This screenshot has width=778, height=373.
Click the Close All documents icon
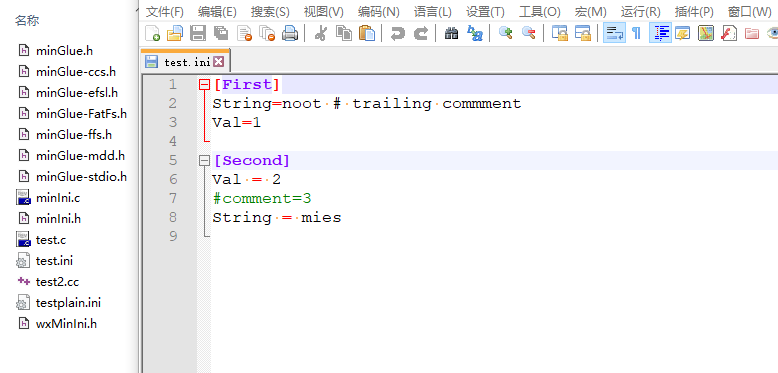point(267,33)
